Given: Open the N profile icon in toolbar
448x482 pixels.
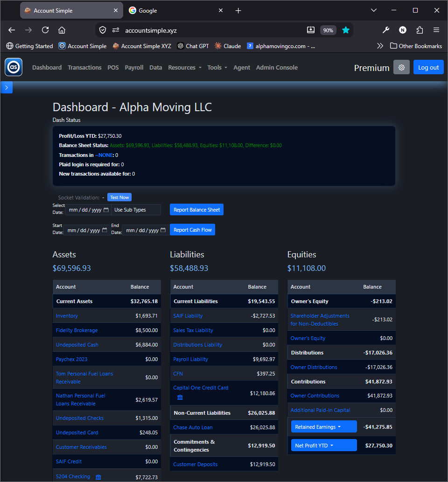Looking at the screenshot, I should pos(403,30).
